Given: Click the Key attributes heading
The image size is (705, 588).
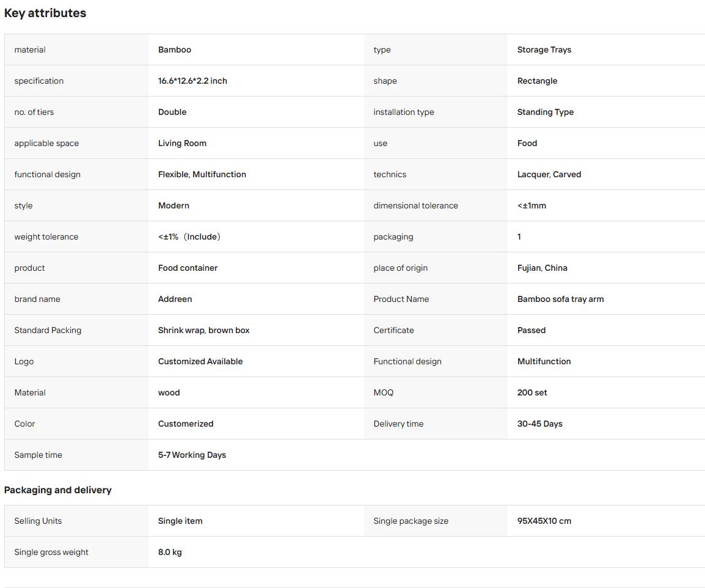Looking at the screenshot, I should (45, 13).
